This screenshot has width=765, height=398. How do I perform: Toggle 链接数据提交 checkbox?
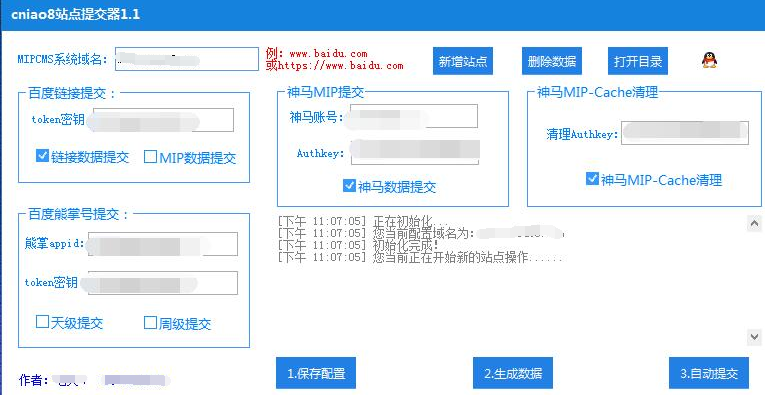point(42,156)
